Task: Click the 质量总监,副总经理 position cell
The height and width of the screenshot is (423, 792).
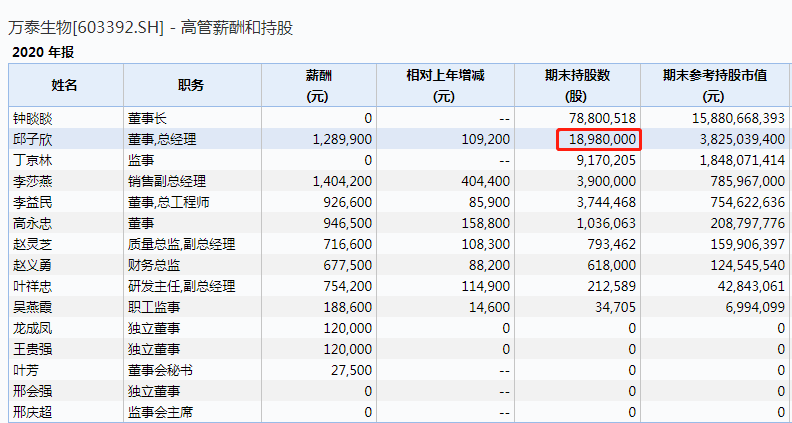Action: pyautogui.click(x=182, y=245)
